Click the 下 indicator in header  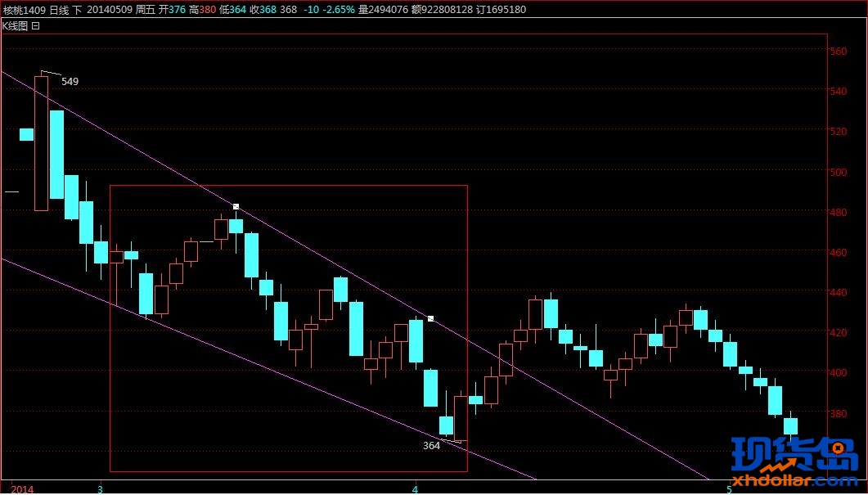pyautogui.click(x=78, y=10)
